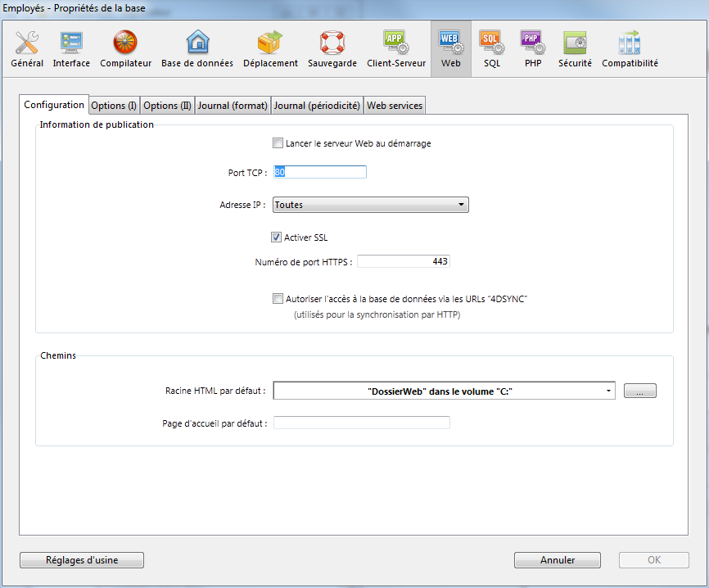Open the Compilateur settings page
The image size is (709, 588).
[125, 49]
